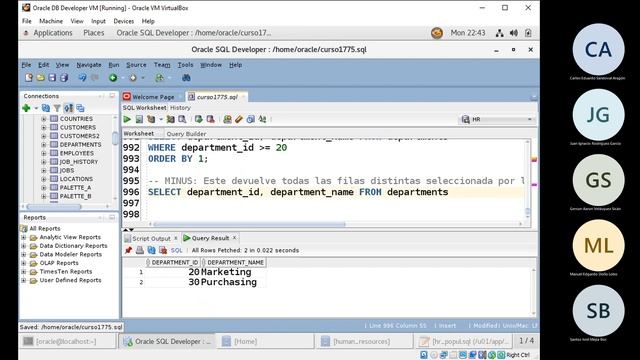Switch to the Script Output tab
Screen dimensions: 640x360
(x=151, y=238)
